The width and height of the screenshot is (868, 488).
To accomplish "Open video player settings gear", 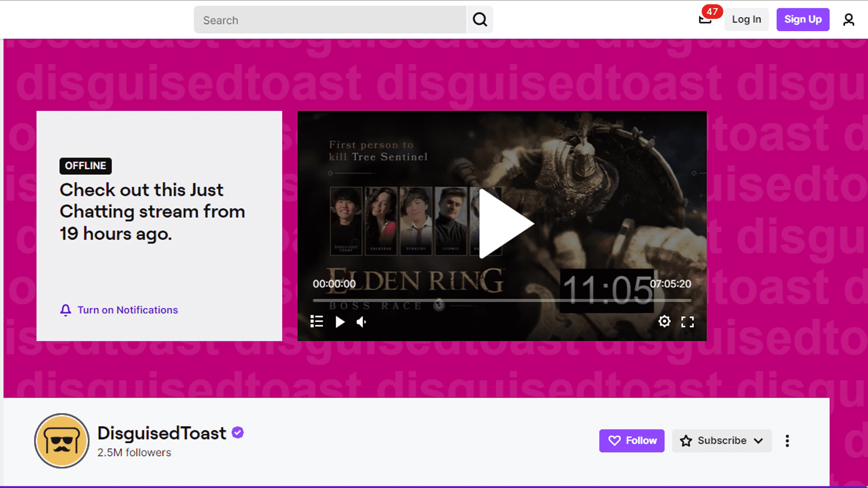I will point(664,321).
